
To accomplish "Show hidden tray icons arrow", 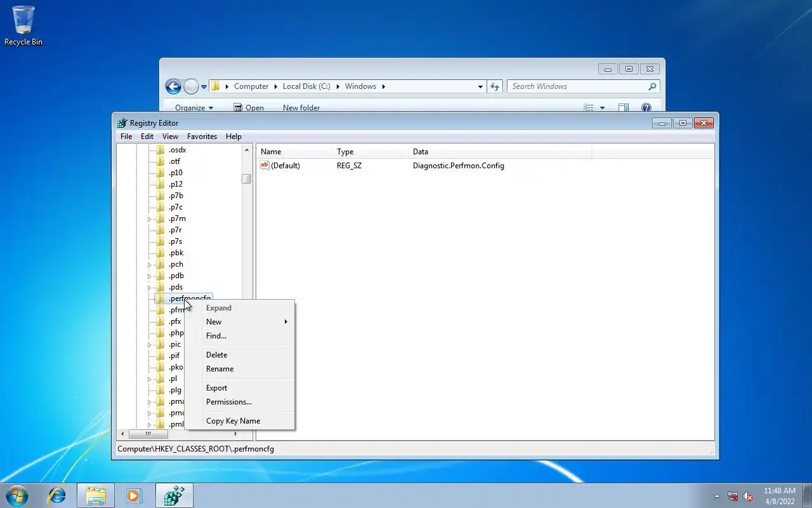I will 717,496.
